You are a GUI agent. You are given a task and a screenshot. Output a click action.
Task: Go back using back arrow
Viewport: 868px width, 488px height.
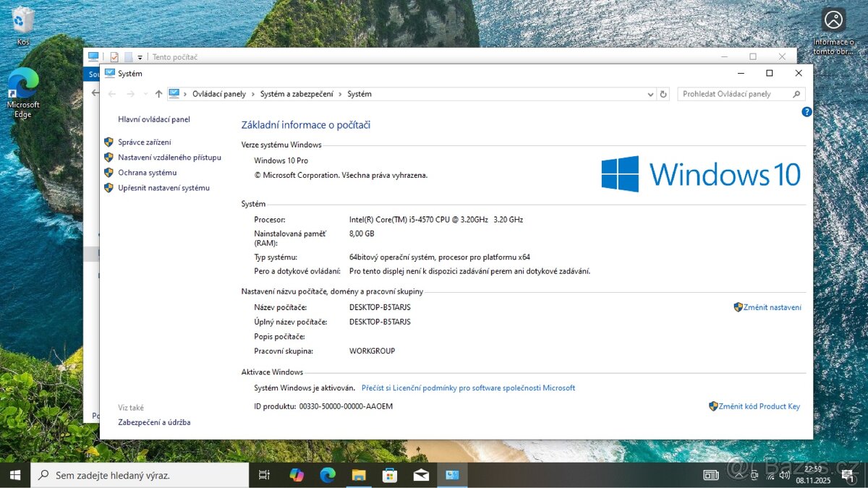point(111,93)
